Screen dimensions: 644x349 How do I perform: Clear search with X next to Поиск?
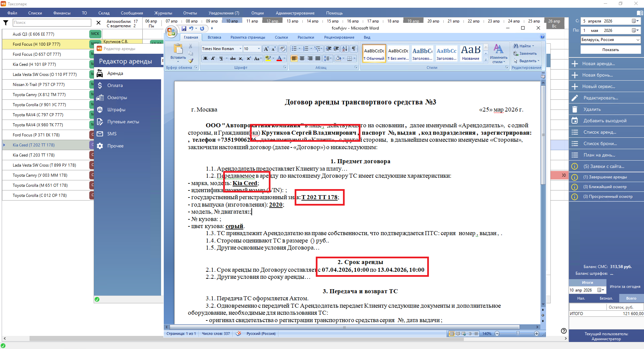98,23
